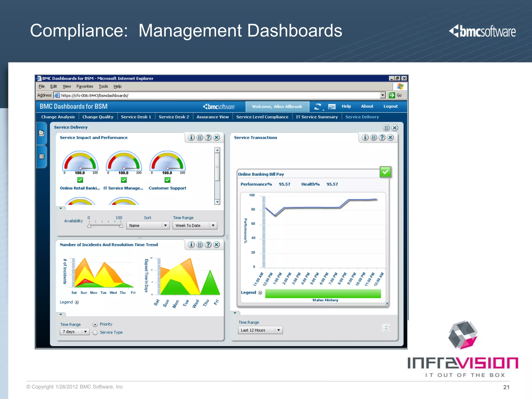Click green check under Customer Support gauge
This screenshot has height=399, width=532.
pos(167,180)
